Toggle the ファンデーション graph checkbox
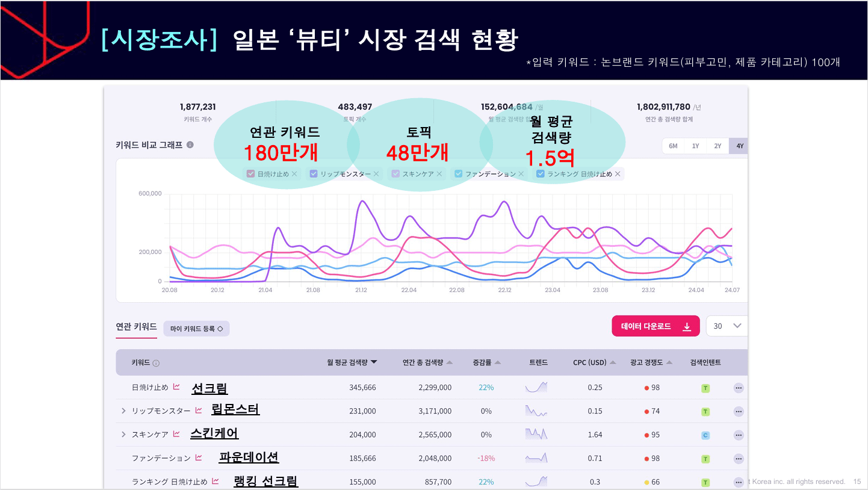Viewport: 868px width, 490px height. [459, 174]
